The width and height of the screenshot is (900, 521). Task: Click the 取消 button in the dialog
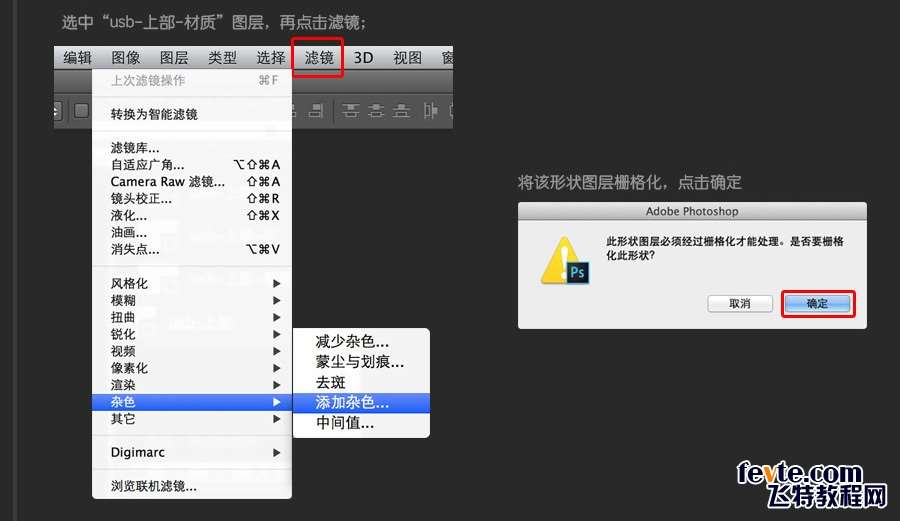739,304
